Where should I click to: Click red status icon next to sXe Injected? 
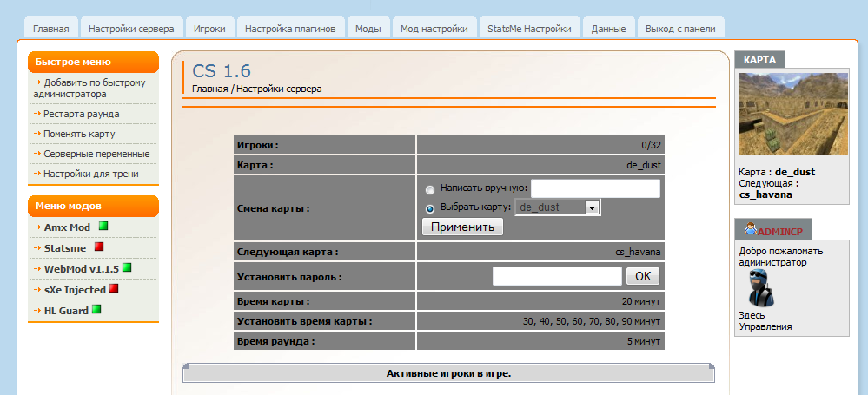click(114, 288)
